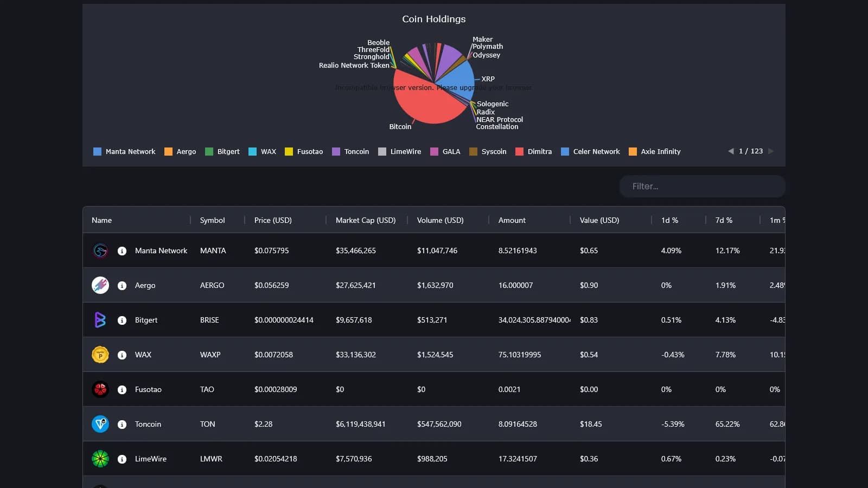Sort by 7d % column header

pyautogui.click(x=724, y=220)
